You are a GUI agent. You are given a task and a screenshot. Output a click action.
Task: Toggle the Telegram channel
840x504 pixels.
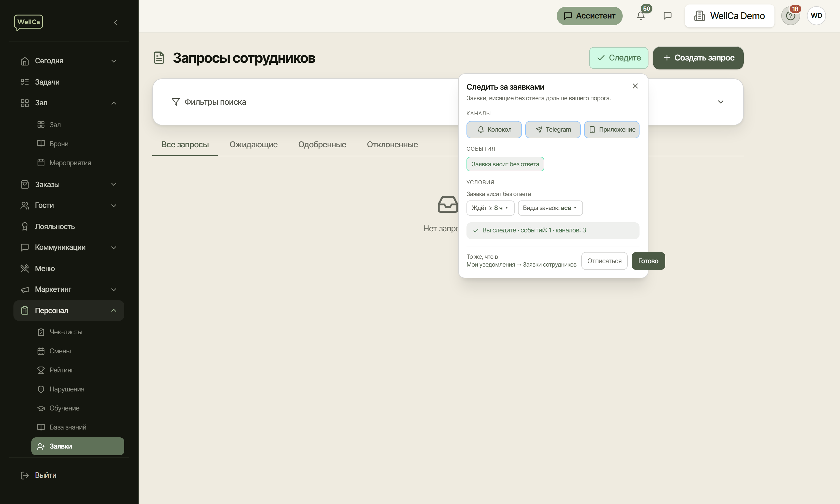[553, 129]
